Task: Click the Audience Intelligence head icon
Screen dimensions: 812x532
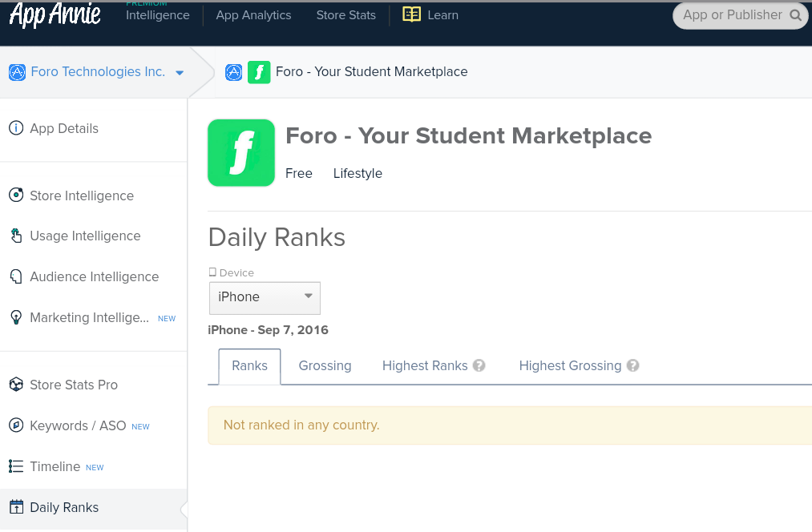Action: pyautogui.click(x=16, y=276)
